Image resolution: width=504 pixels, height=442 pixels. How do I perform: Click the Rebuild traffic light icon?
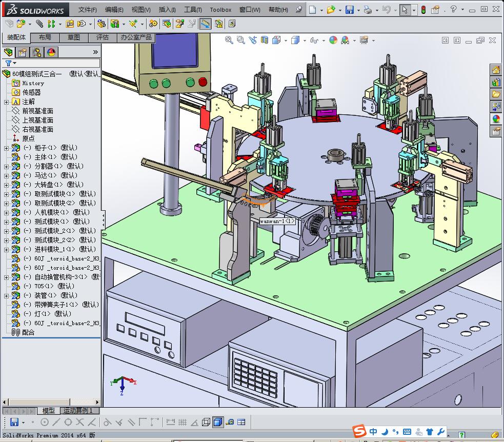(423, 10)
